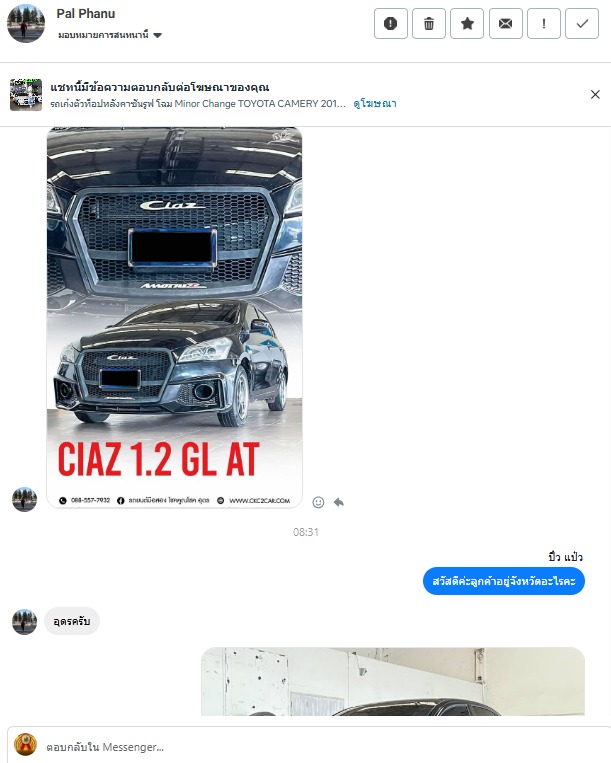Dismiss the ad reply banner
This screenshot has height=763, width=611.
click(x=595, y=94)
